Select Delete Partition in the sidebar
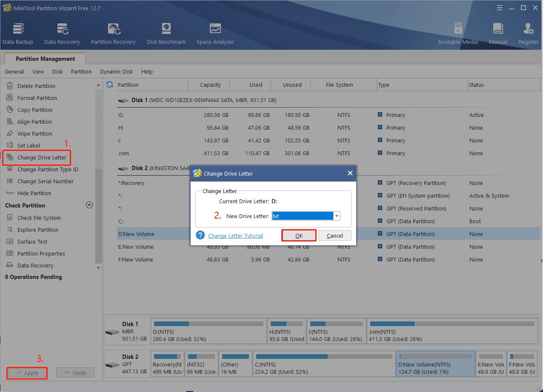Screen dimensions: 543x392 pyautogui.click(x=36, y=86)
